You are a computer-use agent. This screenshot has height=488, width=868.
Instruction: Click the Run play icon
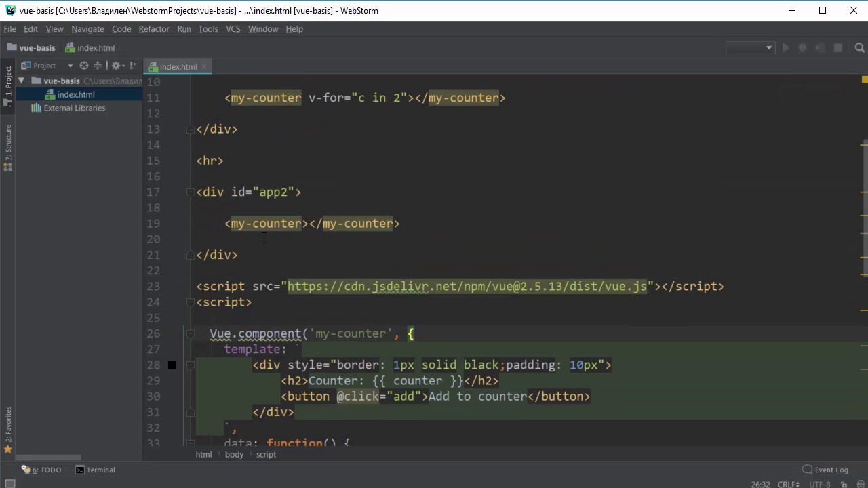point(785,48)
